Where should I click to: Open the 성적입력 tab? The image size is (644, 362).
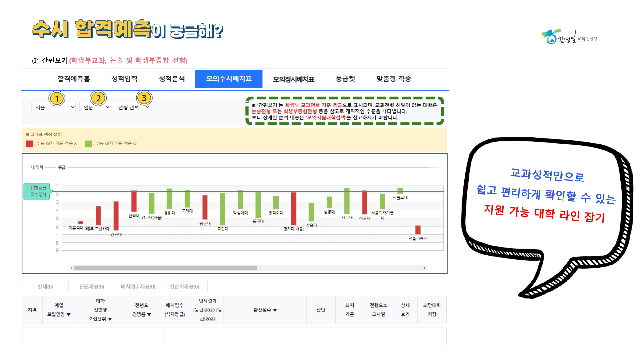click(x=124, y=79)
